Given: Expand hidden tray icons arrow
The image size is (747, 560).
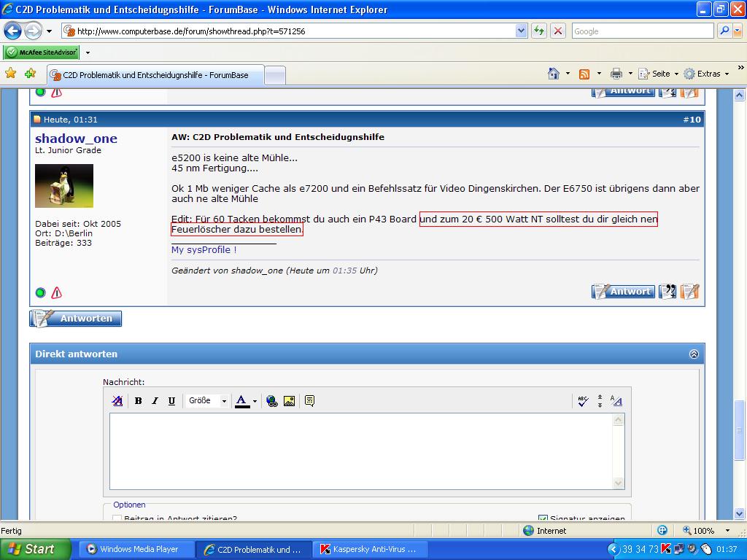Looking at the screenshot, I should click(613, 549).
